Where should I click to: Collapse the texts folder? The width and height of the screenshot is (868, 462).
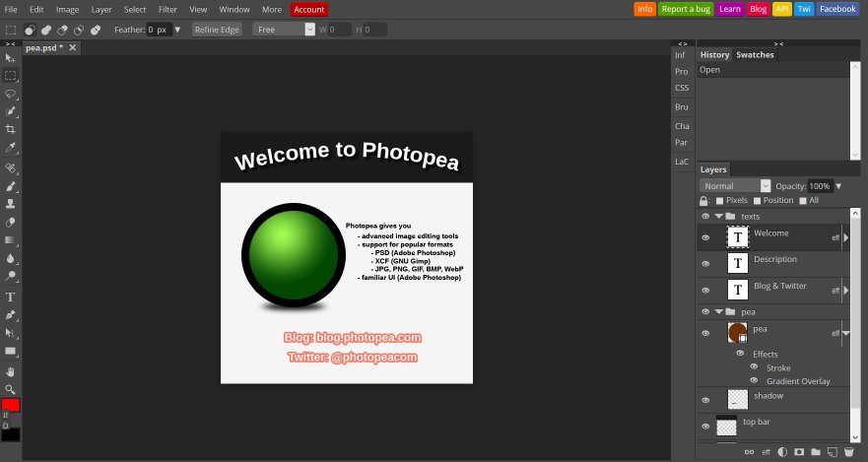(718, 217)
